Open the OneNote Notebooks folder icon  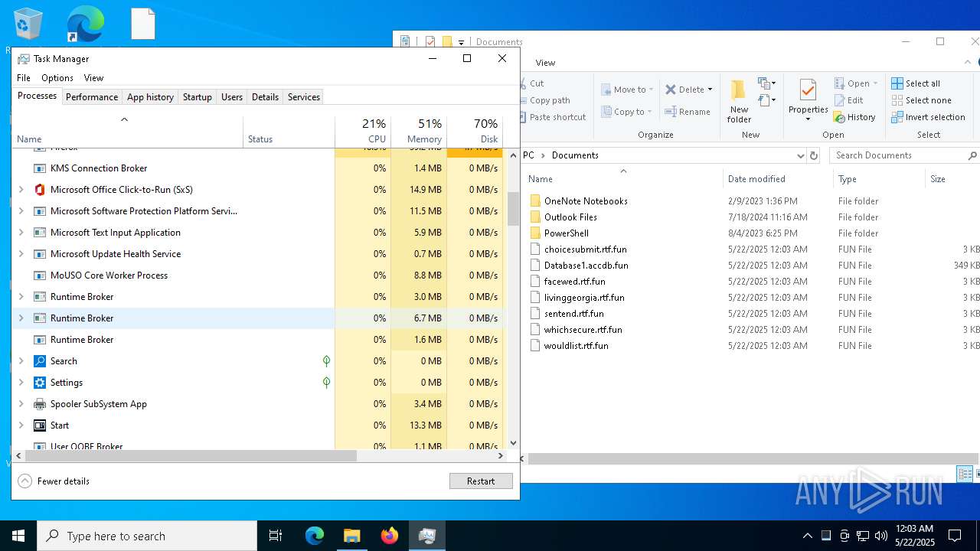535,201
